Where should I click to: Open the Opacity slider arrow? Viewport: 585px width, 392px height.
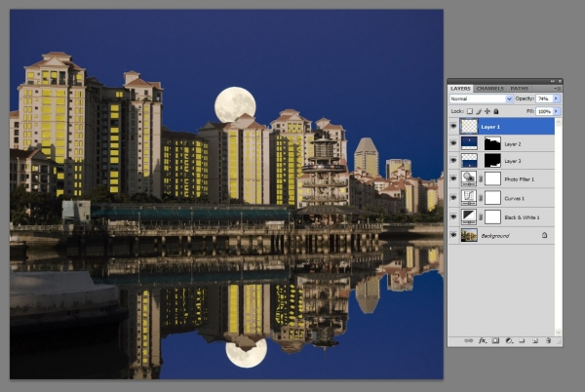click(557, 98)
